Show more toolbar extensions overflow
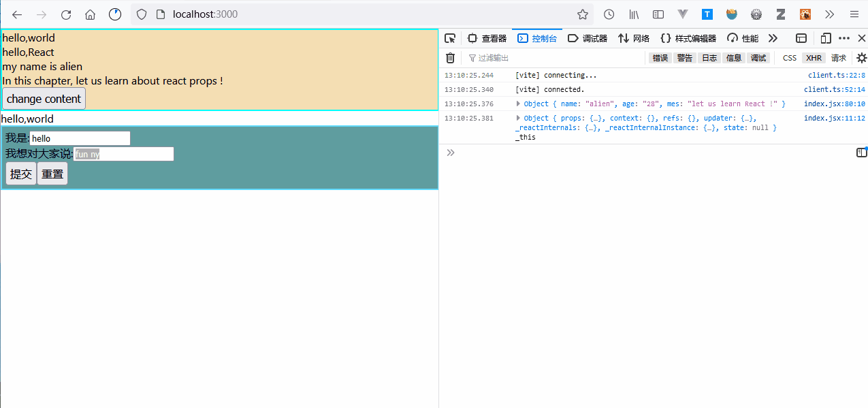This screenshot has width=868, height=408. (x=829, y=14)
